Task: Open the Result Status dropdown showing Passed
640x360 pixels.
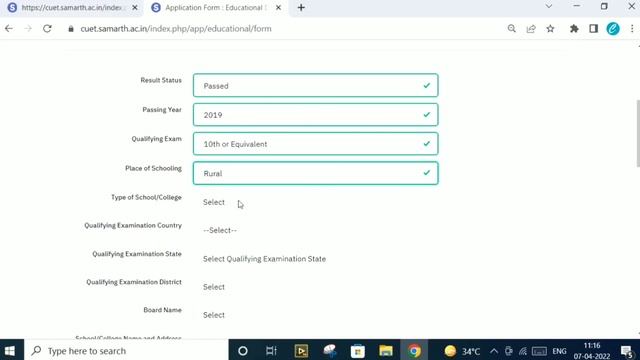Action: pos(316,85)
